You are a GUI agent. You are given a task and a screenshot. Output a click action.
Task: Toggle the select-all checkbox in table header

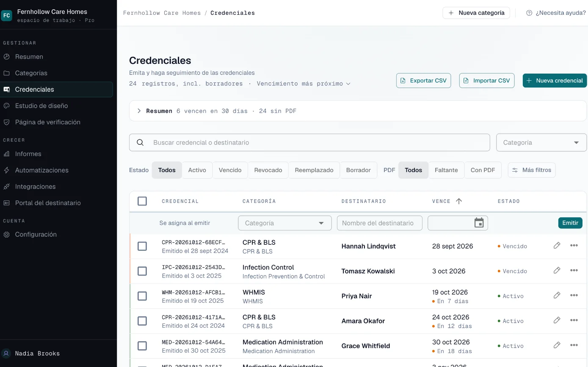tap(142, 201)
